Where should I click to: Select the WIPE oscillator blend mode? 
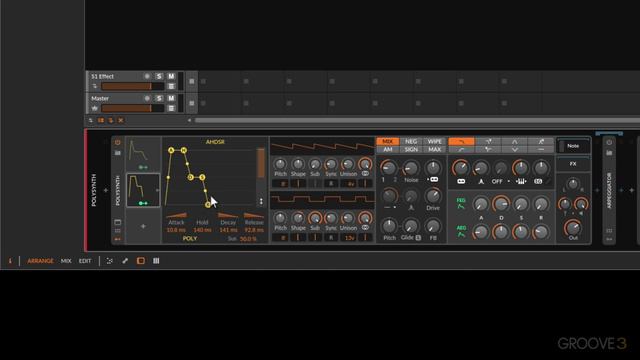point(434,141)
